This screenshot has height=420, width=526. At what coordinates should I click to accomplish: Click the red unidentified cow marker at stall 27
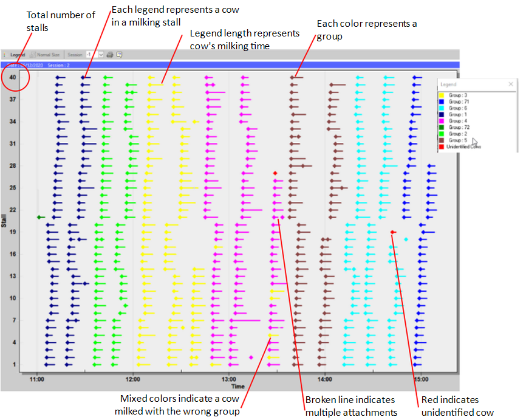[x=275, y=173]
